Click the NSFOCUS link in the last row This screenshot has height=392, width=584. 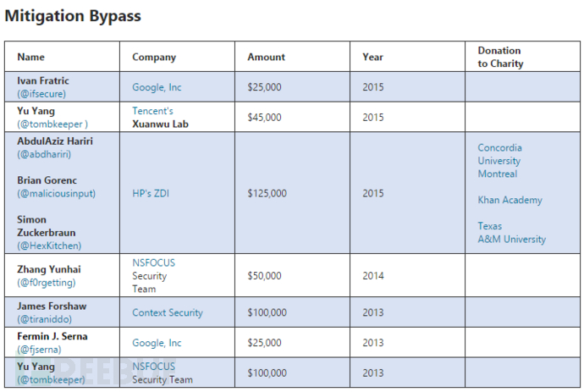[x=153, y=367]
